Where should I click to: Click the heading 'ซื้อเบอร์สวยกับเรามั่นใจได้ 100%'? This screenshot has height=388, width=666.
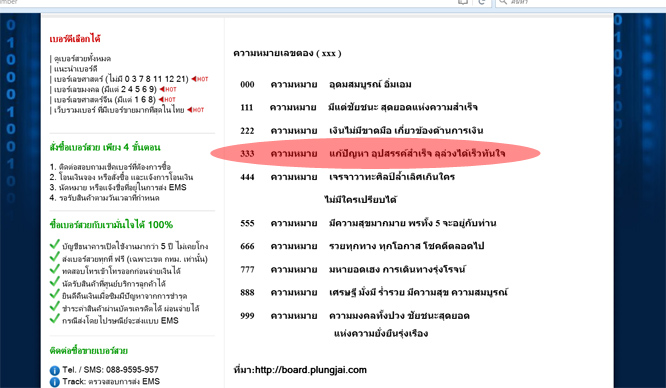click(x=111, y=225)
